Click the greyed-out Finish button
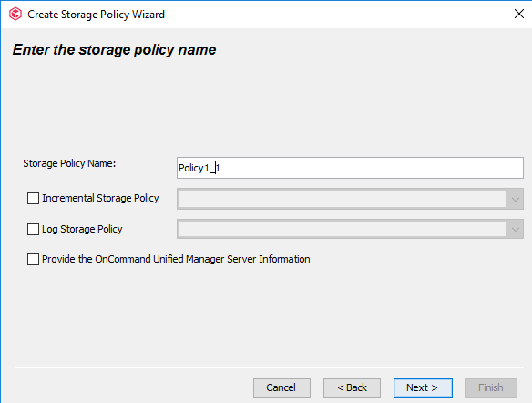 (491, 387)
